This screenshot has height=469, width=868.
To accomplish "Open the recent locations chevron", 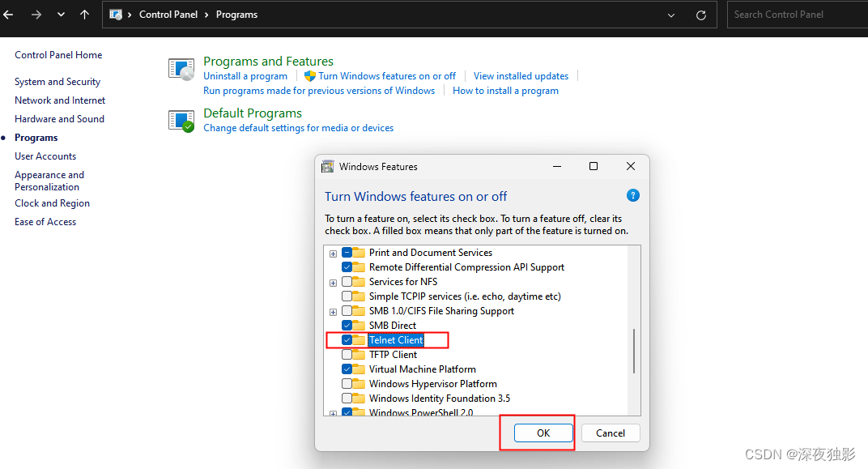I will pyautogui.click(x=61, y=15).
